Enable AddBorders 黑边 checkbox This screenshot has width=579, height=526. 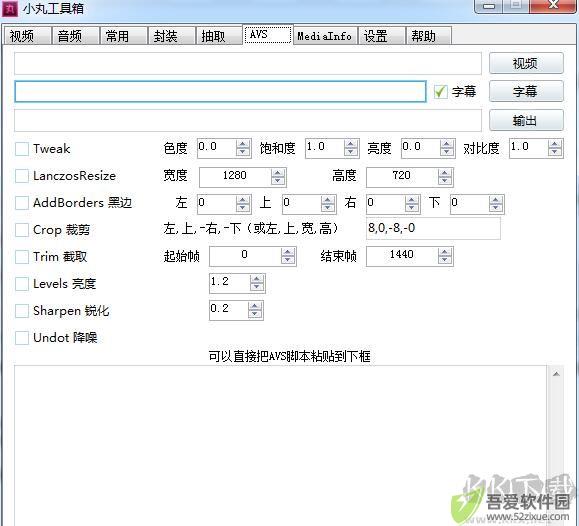[x=22, y=203]
